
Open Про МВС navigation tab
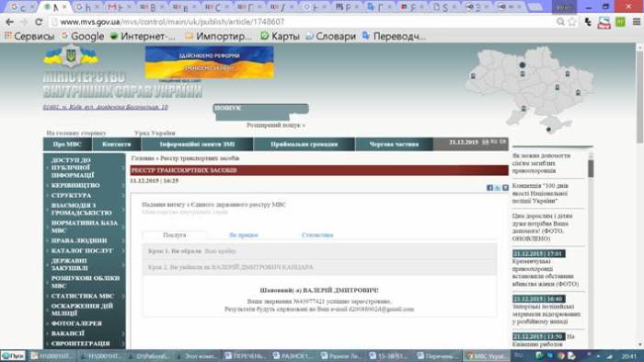click(67, 145)
